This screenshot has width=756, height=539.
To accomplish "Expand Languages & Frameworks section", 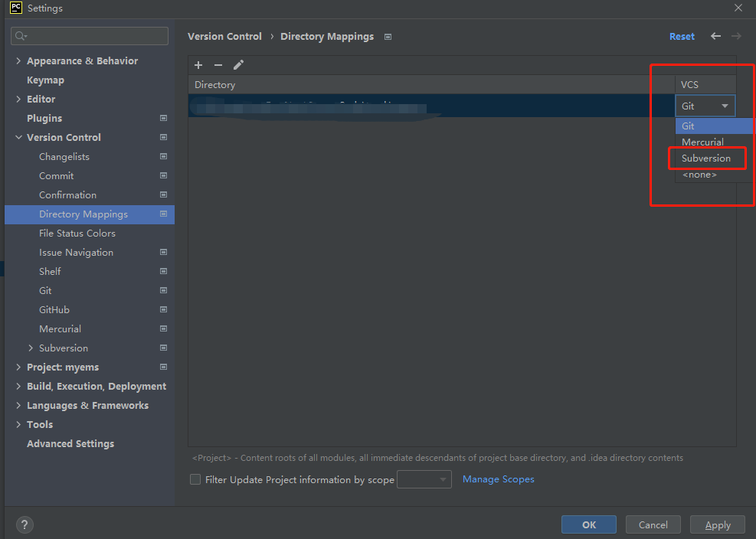I will (x=18, y=406).
